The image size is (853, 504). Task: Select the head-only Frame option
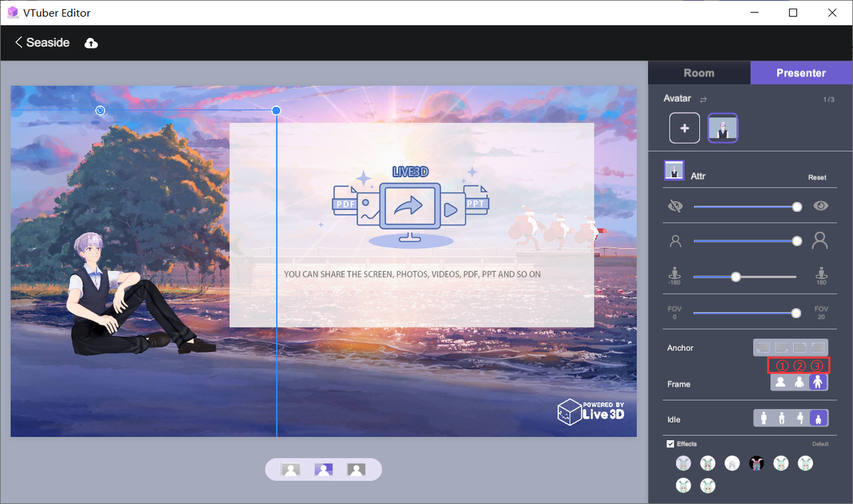click(780, 382)
